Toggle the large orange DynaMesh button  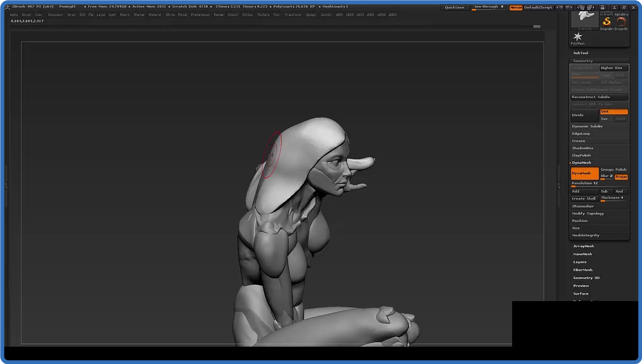585,173
